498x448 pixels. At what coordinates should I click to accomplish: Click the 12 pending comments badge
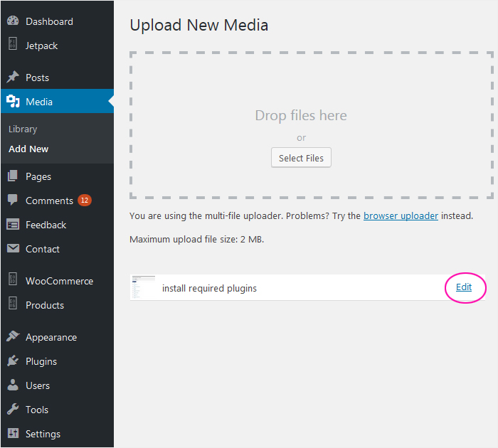tap(85, 201)
